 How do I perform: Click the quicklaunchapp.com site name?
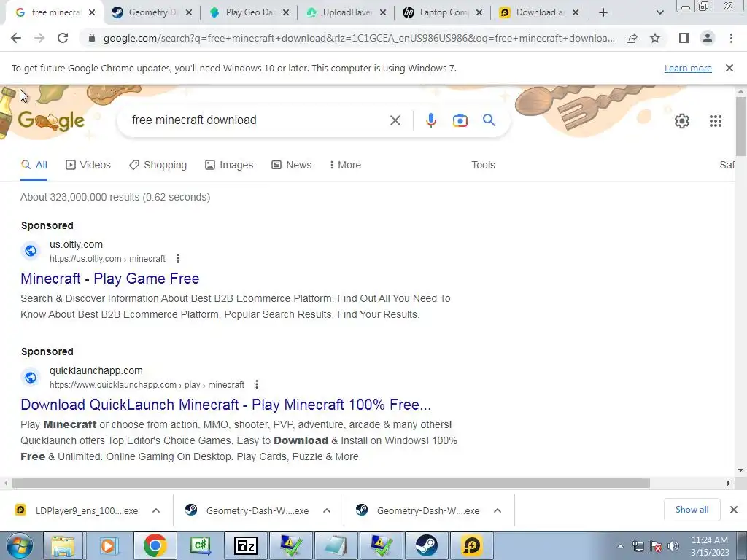point(96,370)
